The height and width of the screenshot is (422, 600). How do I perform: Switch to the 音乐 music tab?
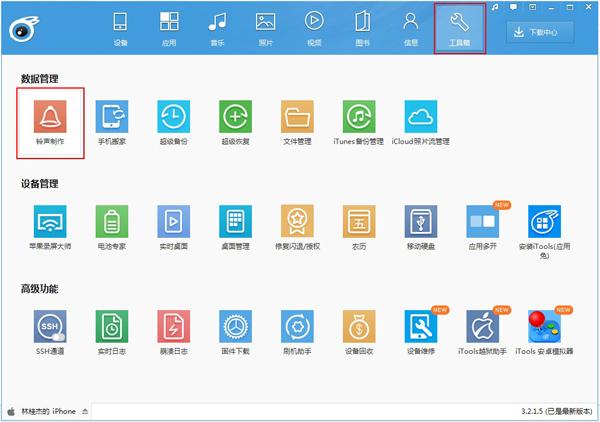click(217, 29)
